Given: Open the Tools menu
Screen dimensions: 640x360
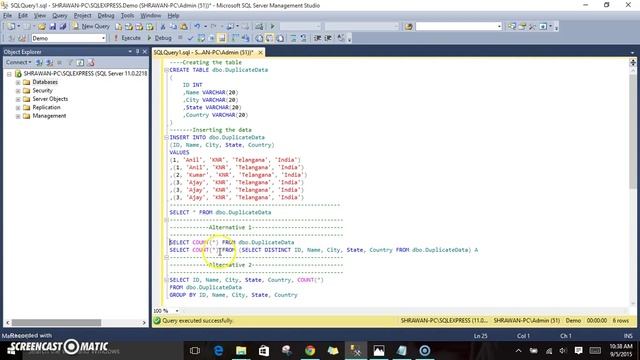Looking at the screenshot, I should click(127, 16).
